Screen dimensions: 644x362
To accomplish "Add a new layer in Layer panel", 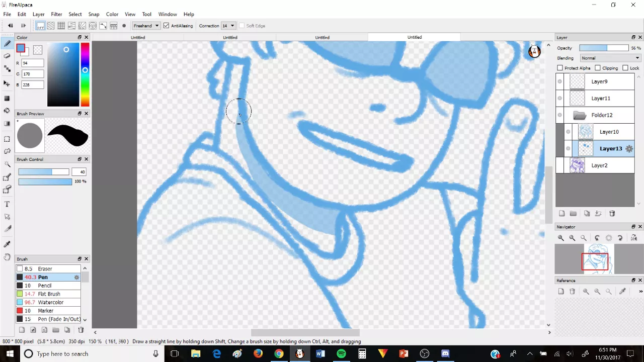I will (x=562, y=214).
